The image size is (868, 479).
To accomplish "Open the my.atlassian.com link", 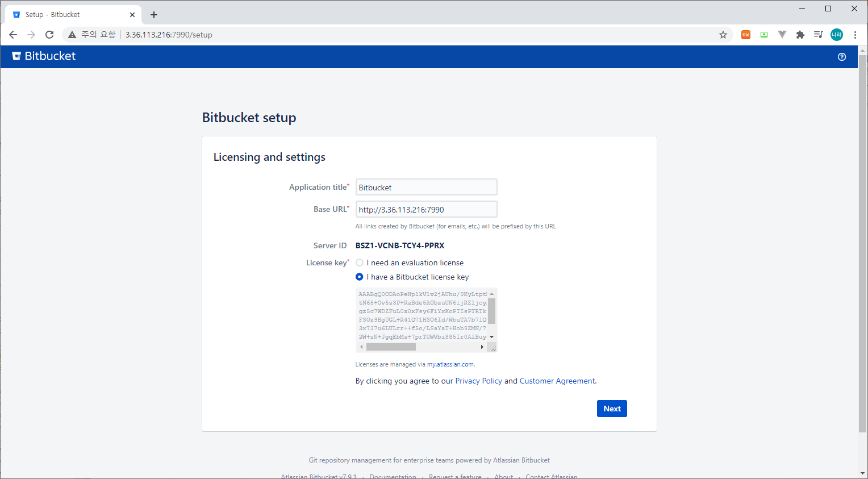I will pyautogui.click(x=450, y=364).
